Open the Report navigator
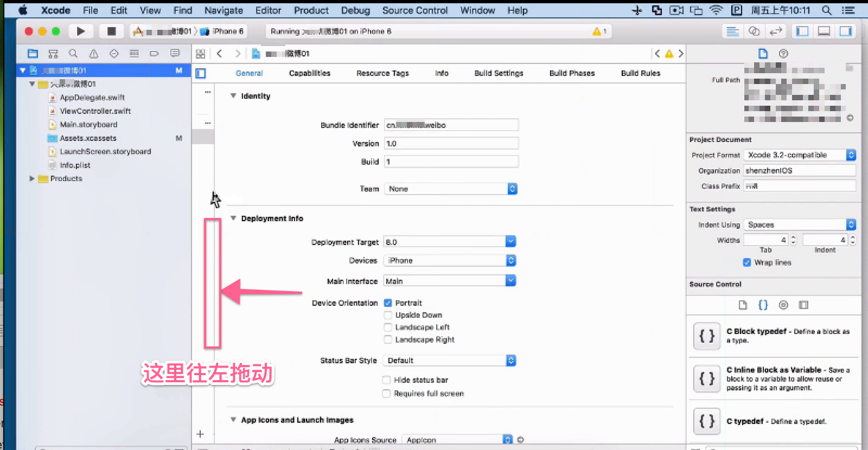The image size is (868, 450). coord(175,54)
